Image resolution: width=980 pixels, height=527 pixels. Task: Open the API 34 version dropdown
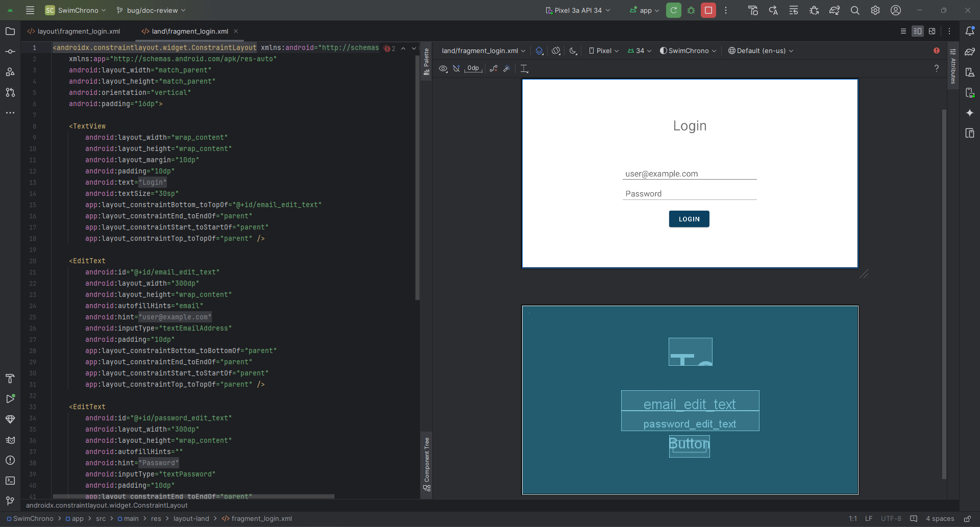pos(640,51)
